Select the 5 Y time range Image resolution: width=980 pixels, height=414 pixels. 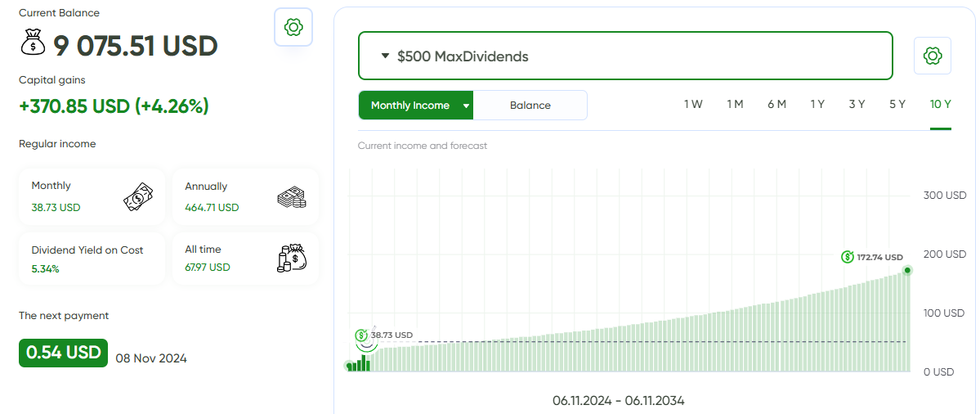pos(897,105)
